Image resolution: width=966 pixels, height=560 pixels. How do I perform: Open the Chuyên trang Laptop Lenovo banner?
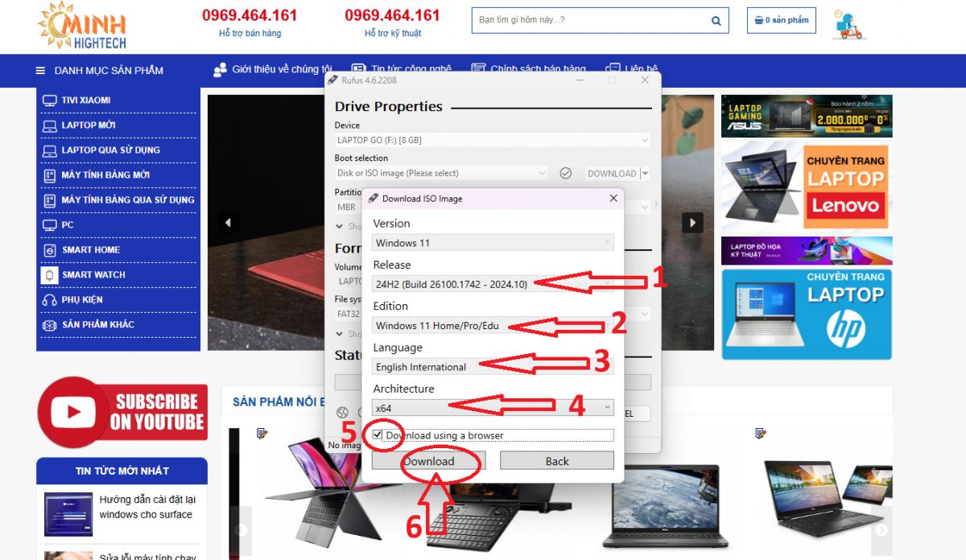(807, 186)
